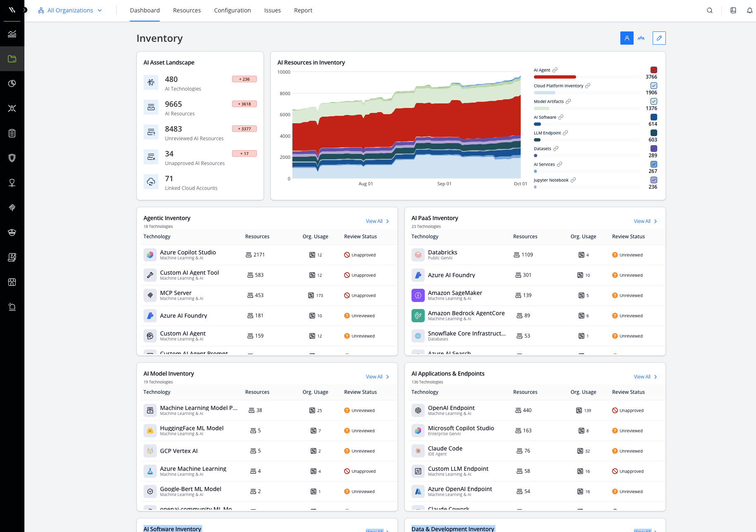The height and width of the screenshot is (532, 756).
Task: Toggle the Cloud Platform Inventory checkbox
Action: pyautogui.click(x=654, y=86)
